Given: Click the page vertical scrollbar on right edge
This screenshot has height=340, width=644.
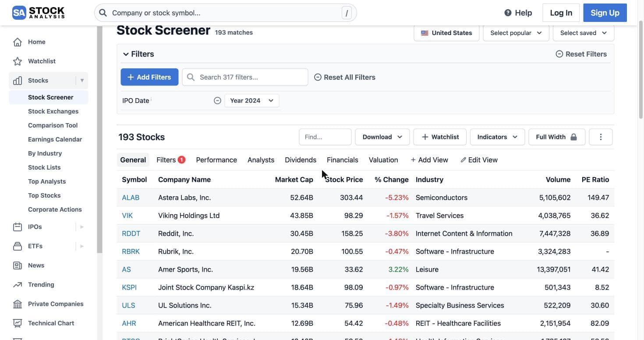Looking at the screenshot, I should (641, 70).
